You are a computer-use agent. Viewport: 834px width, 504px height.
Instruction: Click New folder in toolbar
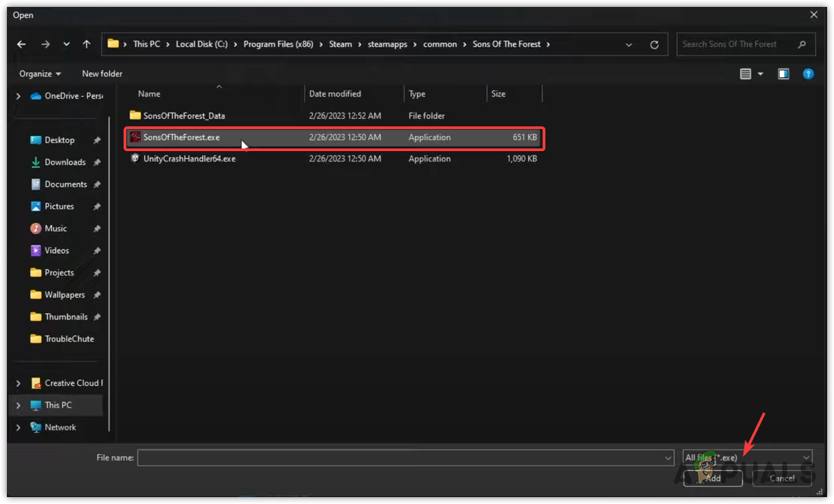[x=102, y=74]
